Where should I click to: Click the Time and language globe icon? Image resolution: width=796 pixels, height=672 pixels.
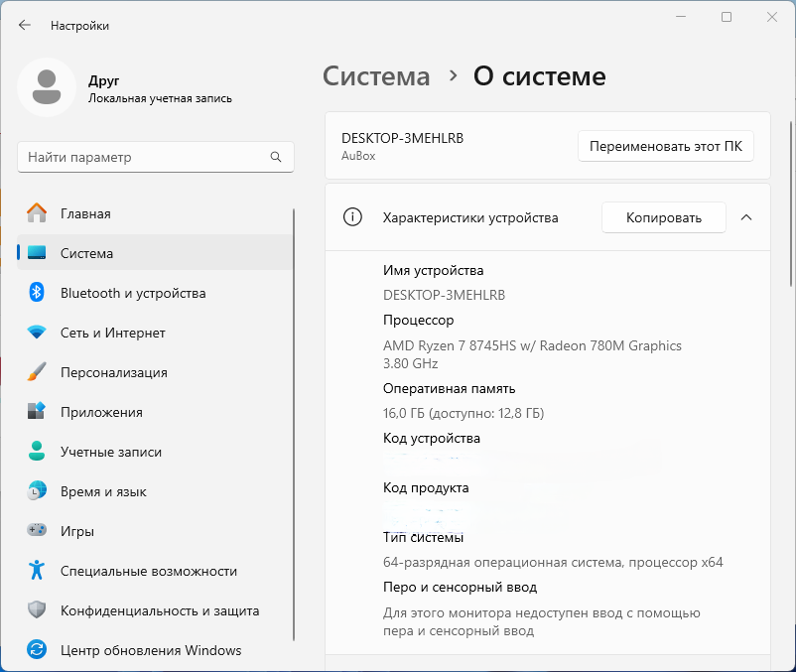[37, 491]
